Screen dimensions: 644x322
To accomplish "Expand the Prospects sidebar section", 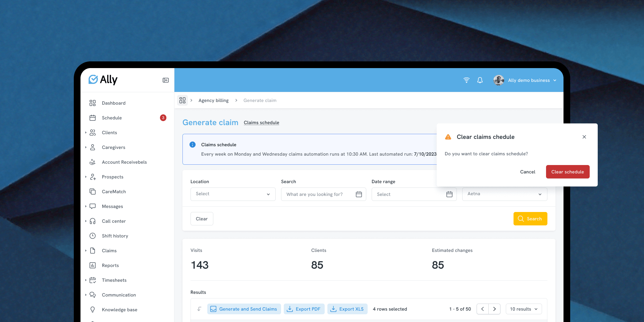I will point(86,177).
